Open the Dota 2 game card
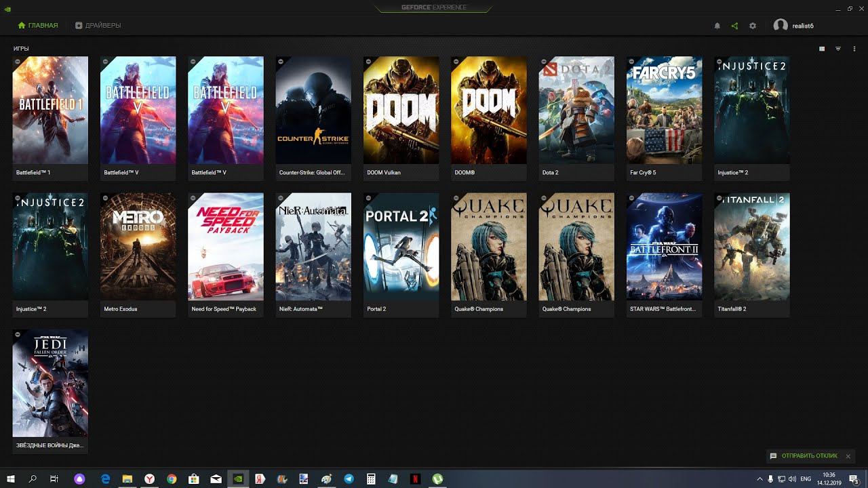The height and width of the screenshot is (488, 868). (x=576, y=119)
